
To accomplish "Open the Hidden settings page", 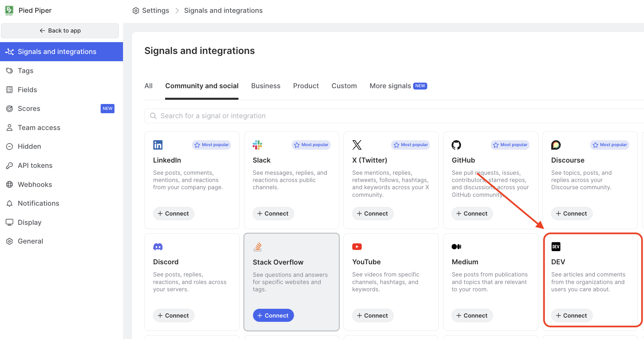I will point(62,146).
